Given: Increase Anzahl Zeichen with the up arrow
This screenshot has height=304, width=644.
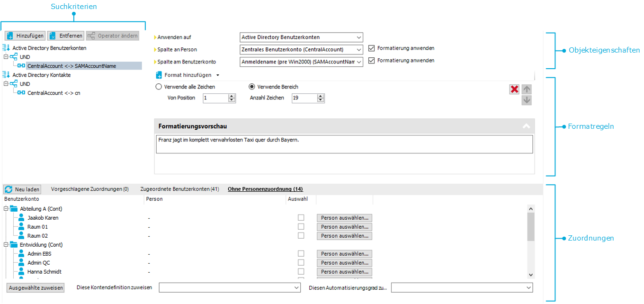Looking at the screenshot, I should (x=321, y=96).
